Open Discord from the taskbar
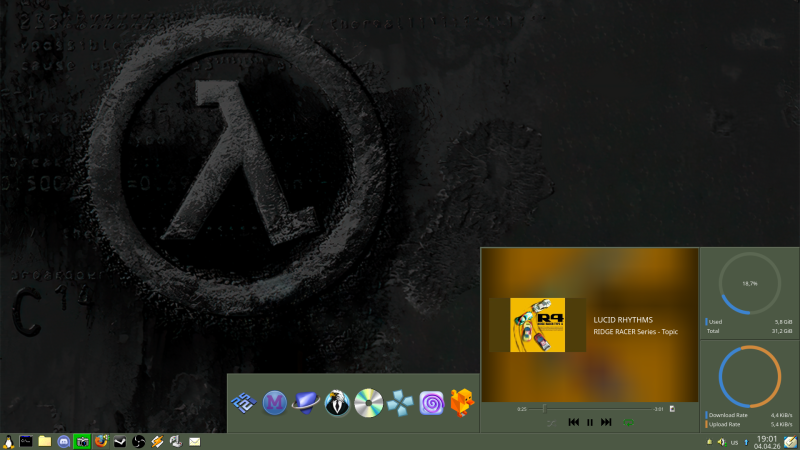This screenshot has height=450, width=800. [x=64, y=441]
